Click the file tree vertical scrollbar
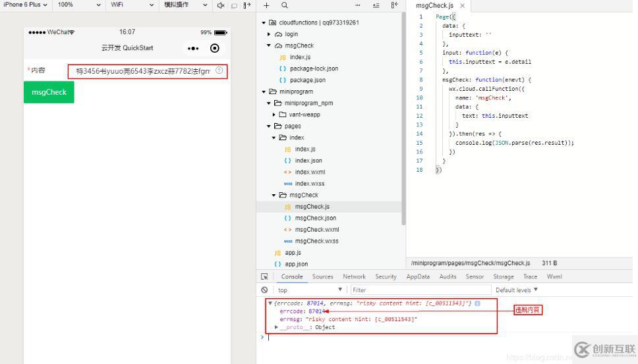Image resolution: width=638 pixels, height=364 pixels. tap(403, 118)
